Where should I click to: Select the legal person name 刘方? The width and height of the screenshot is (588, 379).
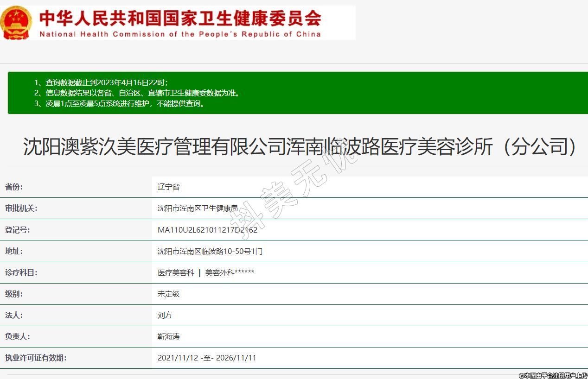pyautogui.click(x=165, y=315)
